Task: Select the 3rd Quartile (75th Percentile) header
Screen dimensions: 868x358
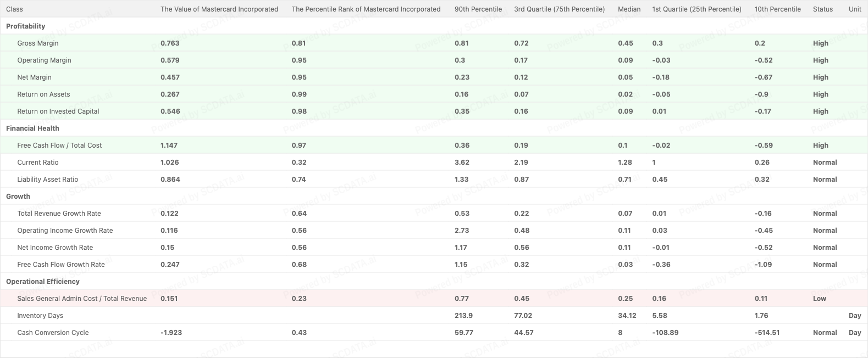Action: [560, 9]
